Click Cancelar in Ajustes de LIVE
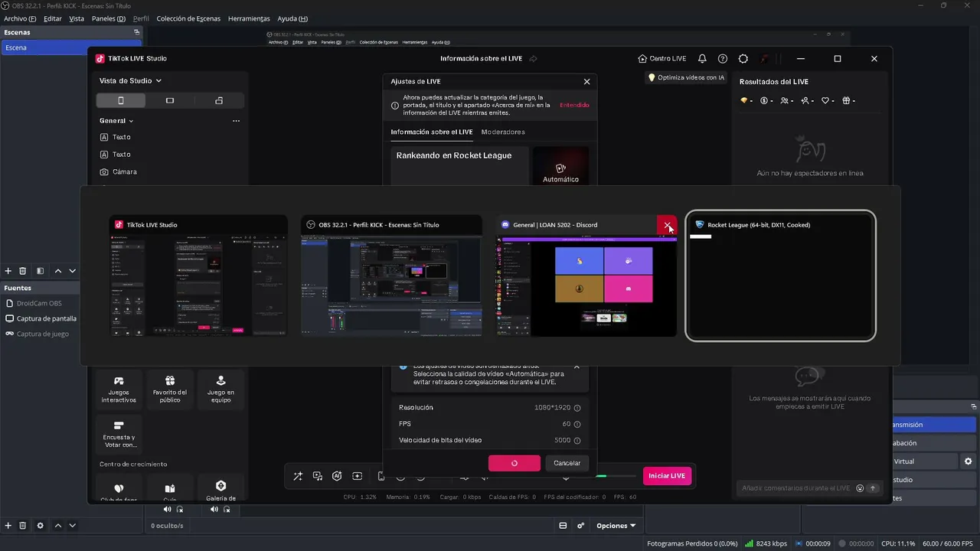 [567, 463]
